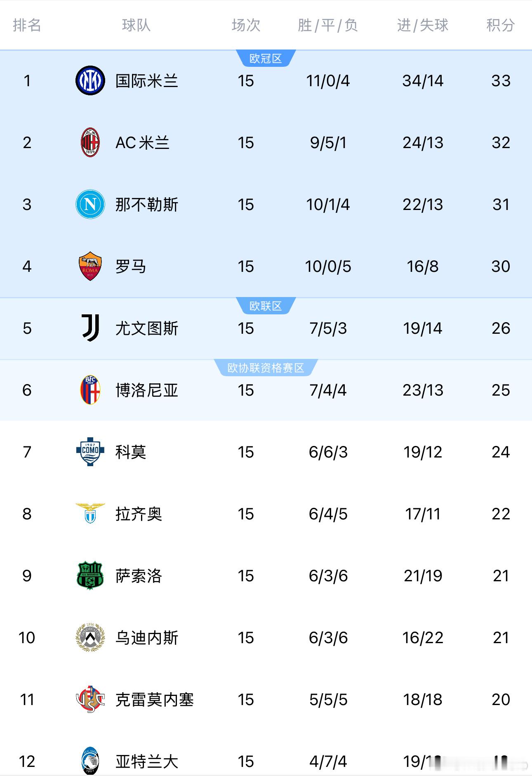Select the Como club badge
This screenshot has height=776, width=532.
[90, 452]
